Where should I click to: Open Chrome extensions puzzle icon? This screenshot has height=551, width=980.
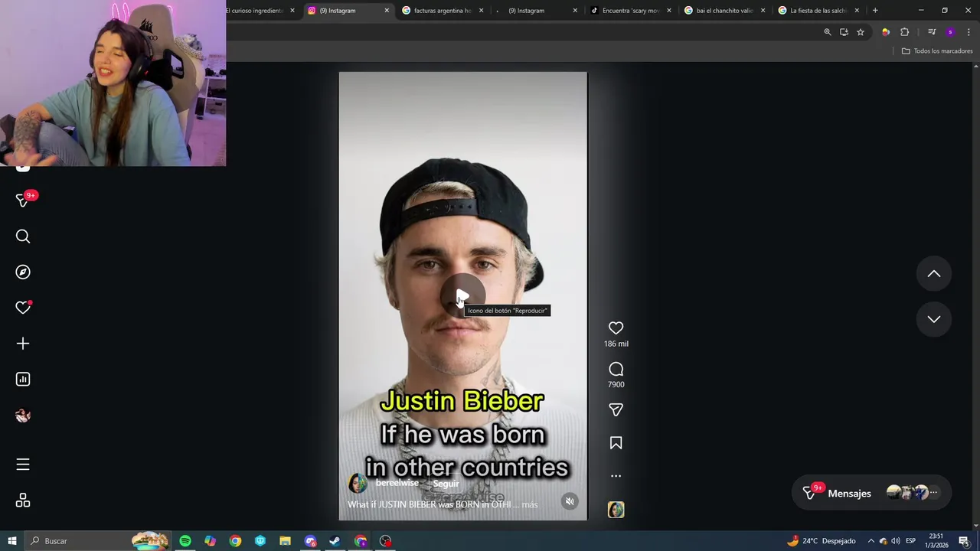click(904, 32)
